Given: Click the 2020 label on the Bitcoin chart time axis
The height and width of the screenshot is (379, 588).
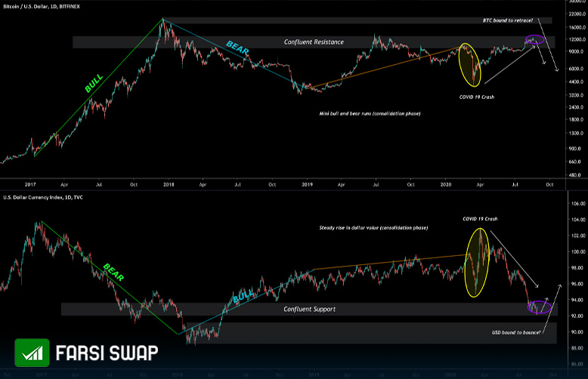Looking at the screenshot, I should pyautogui.click(x=446, y=184).
